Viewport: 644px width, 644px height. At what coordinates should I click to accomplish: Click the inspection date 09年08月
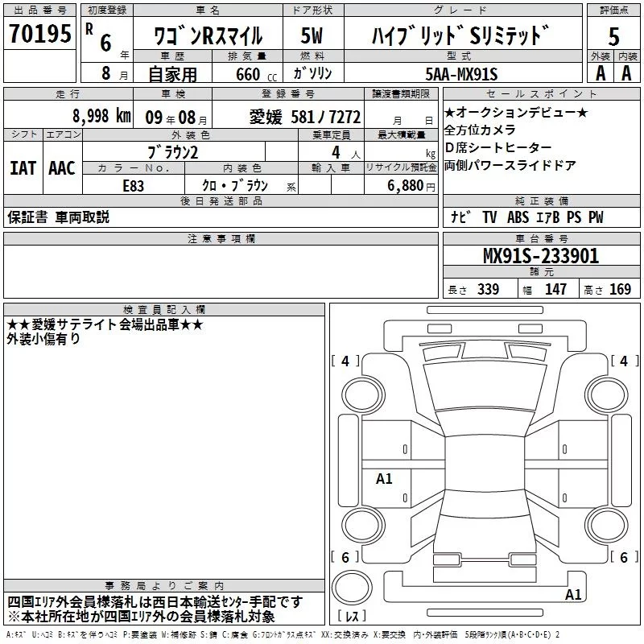coord(176,118)
